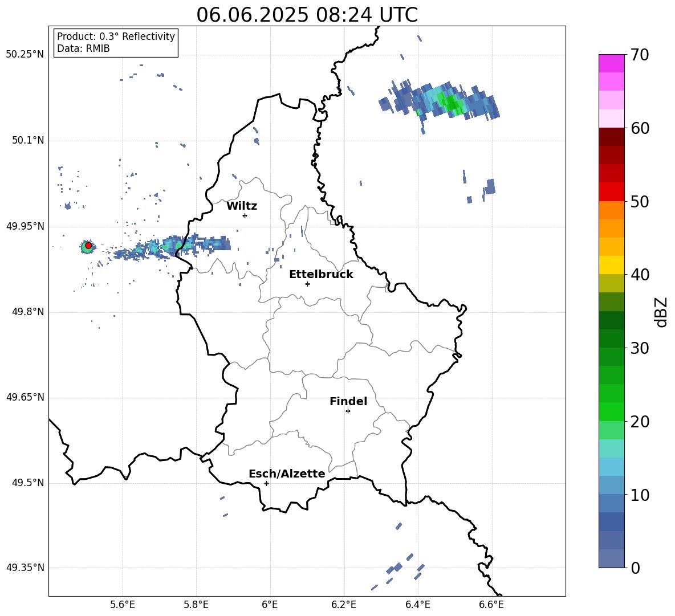This screenshot has width=675, height=616.
Task: Click the dBZ colorbar axis label
Action: click(x=661, y=312)
